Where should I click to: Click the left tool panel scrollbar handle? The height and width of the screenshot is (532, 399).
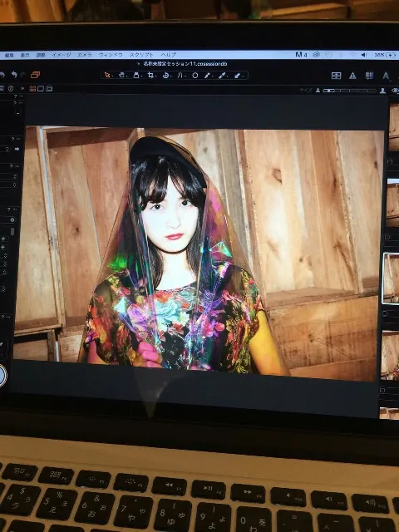point(12,232)
